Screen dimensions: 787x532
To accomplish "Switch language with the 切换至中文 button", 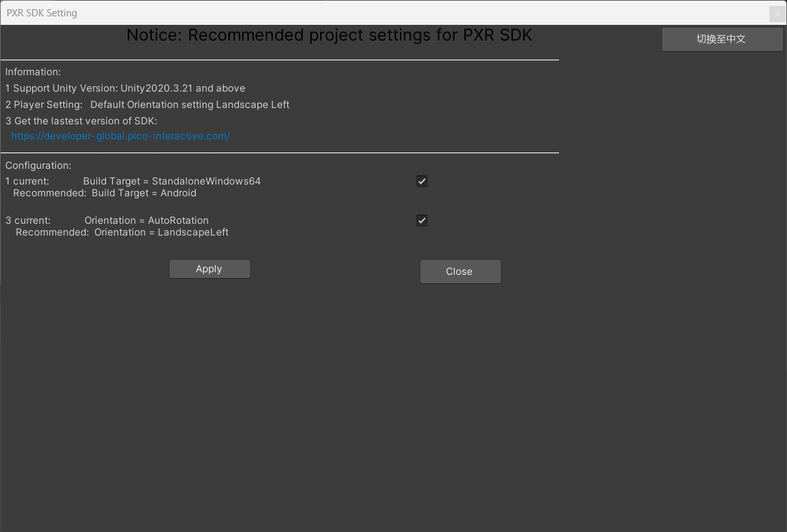I will pos(722,39).
